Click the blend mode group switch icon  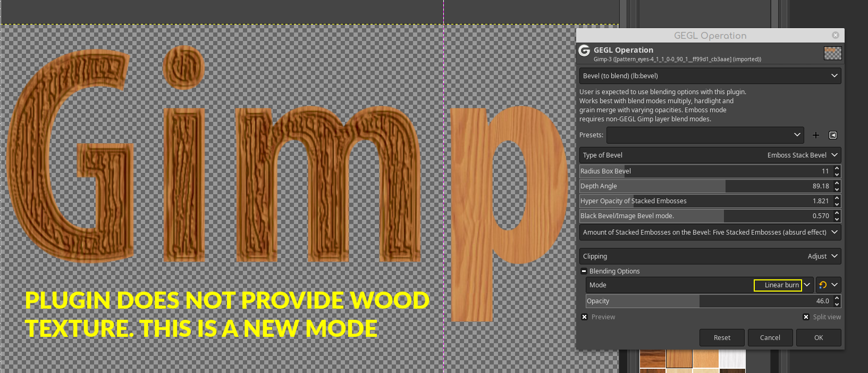[x=823, y=285]
